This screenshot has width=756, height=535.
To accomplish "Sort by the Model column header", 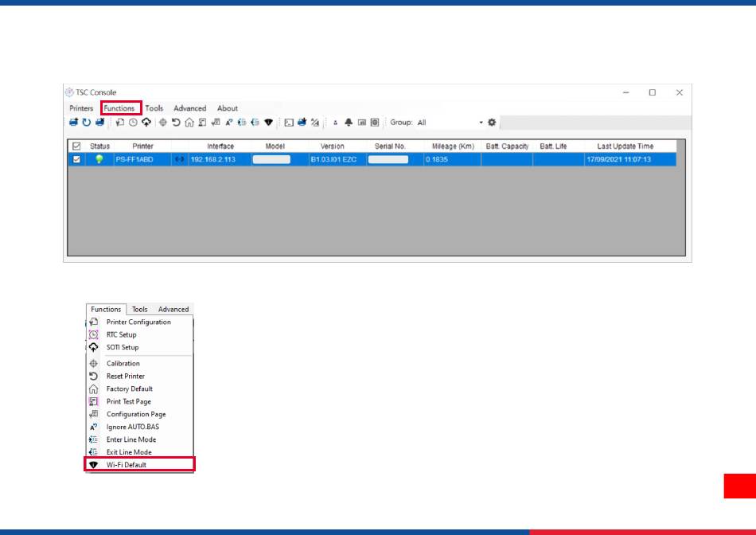I will [275, 146].
